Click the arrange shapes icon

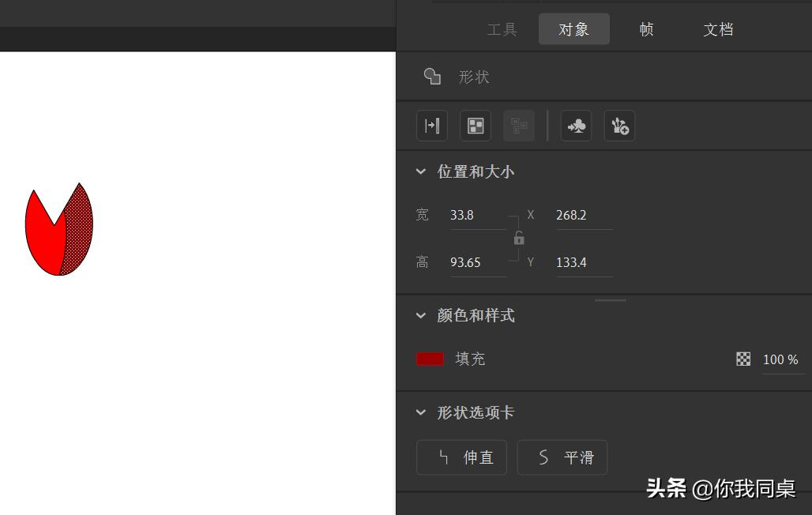tap(519, 126)
